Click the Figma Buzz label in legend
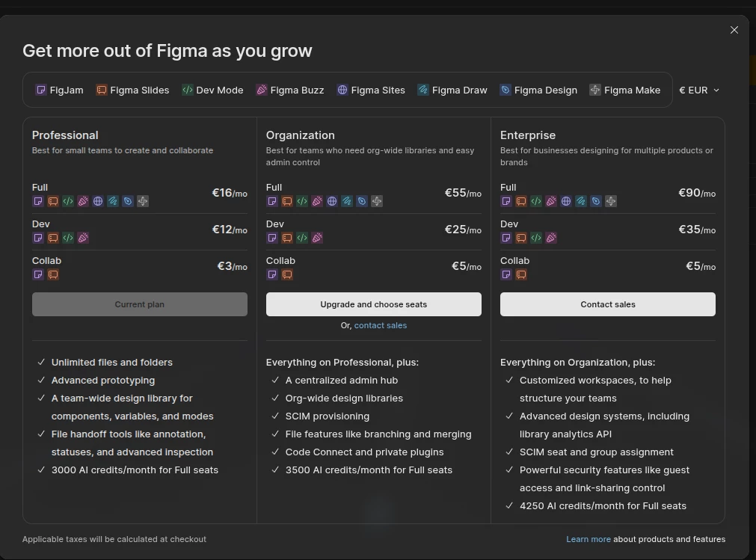This screenshot has width=756, height=560. point(297,90)
